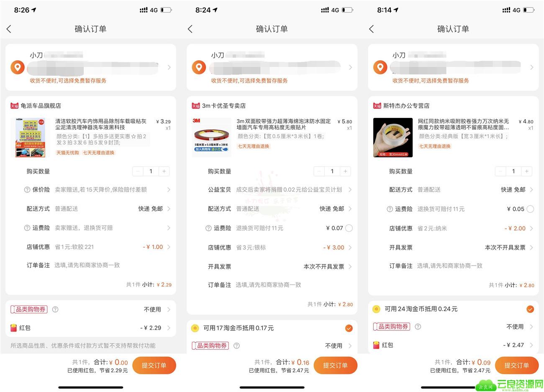Image resolution: width=544 pixels, height=392 pixels.
Task: Toggle the 24淘金币抵用0.24元 checkmark
Action: [x=530, y=309]
